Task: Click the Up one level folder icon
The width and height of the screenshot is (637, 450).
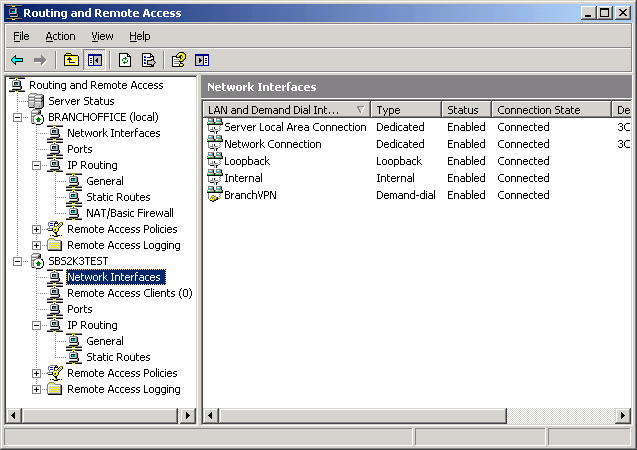Action: point(71,61)
